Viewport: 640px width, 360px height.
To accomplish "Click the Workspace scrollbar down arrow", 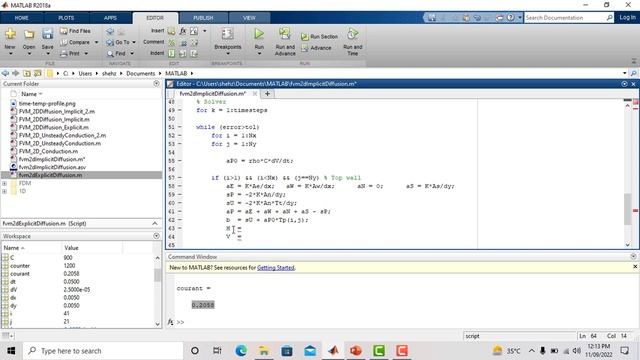I will pyautogui.click(x=158, y=324).
